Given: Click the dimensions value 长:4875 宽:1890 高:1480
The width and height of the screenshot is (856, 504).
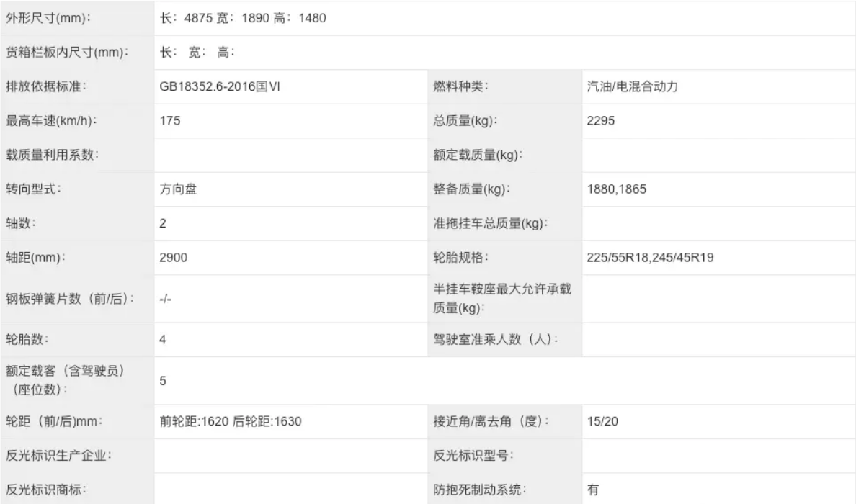Looking at the screenshot, I should [x=243, y=18].
